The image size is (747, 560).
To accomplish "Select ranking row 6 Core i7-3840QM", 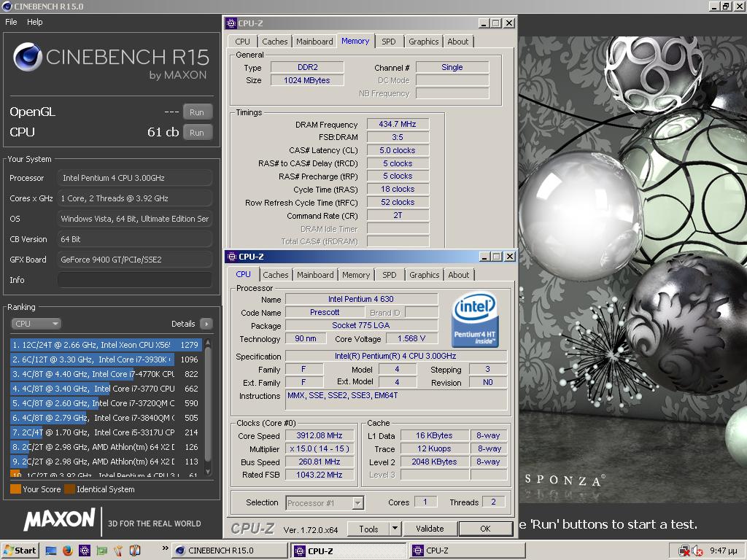I will 106,418.
